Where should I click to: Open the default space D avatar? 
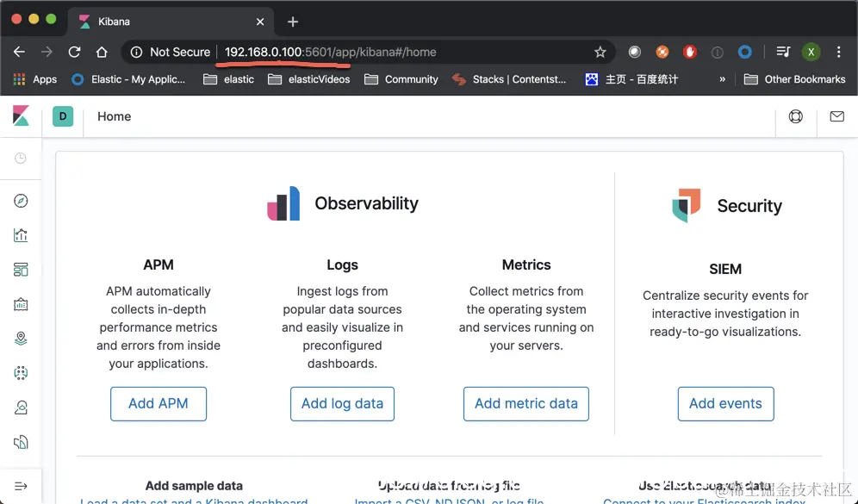[x=63, y=116]
